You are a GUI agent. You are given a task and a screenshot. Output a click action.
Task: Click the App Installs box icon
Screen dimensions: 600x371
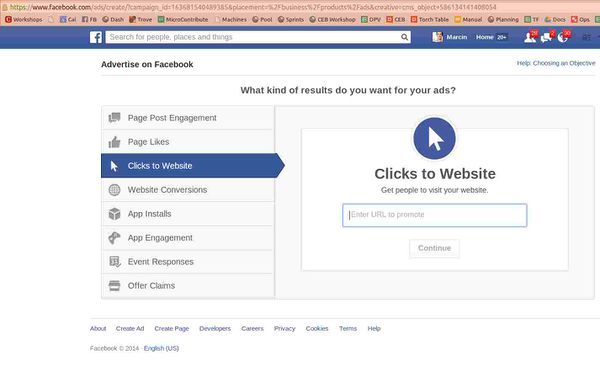point(114,214)
